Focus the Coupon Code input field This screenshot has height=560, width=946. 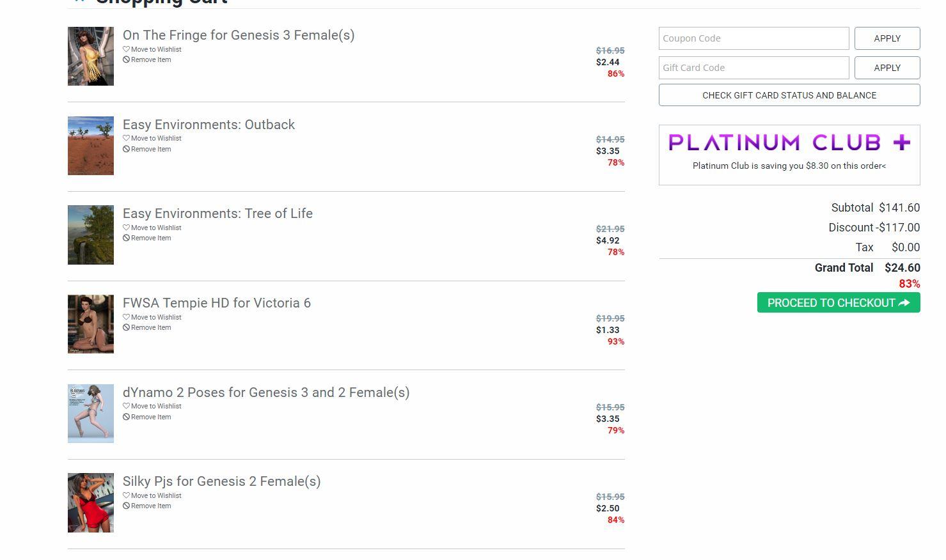coord(754,38)
